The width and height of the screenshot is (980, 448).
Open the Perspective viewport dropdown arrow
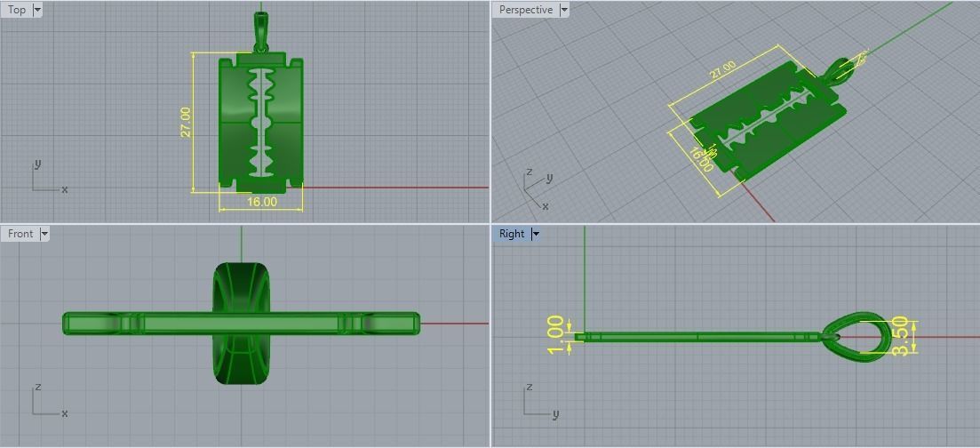pyautogui.click(x=564, y=10)
